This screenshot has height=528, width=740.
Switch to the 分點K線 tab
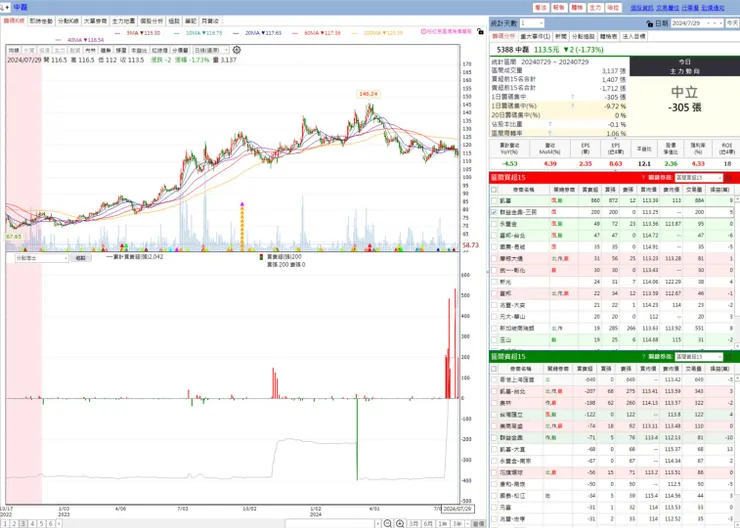[x=68, y=21]
